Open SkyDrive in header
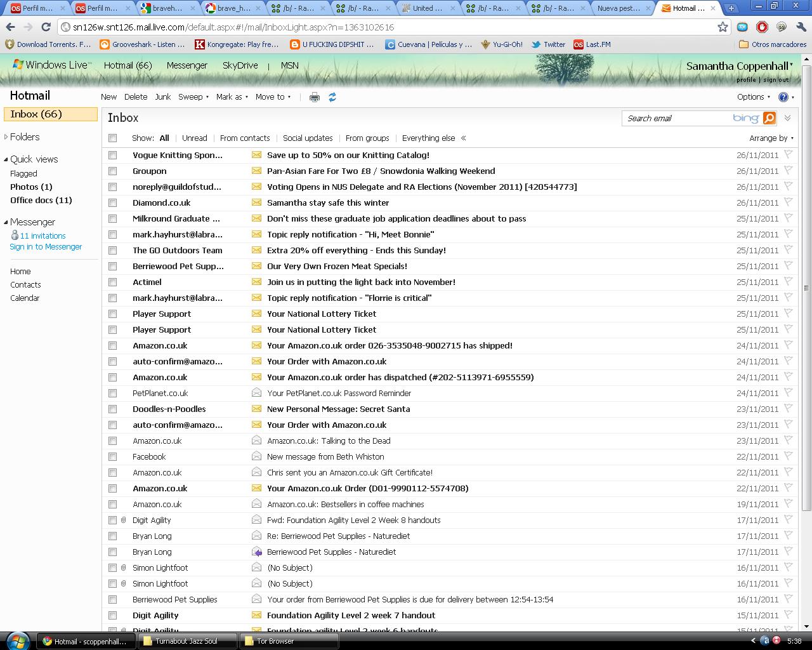 (x=240, y=65)
